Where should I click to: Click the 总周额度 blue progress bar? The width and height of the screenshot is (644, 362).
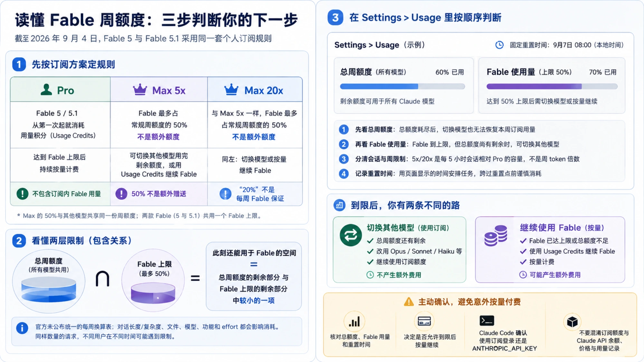coord(402,86)
